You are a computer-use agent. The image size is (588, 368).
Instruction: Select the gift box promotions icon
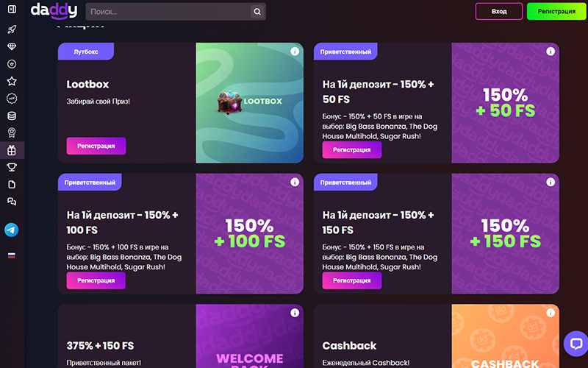pyautogui.click(x=12, y=150)
